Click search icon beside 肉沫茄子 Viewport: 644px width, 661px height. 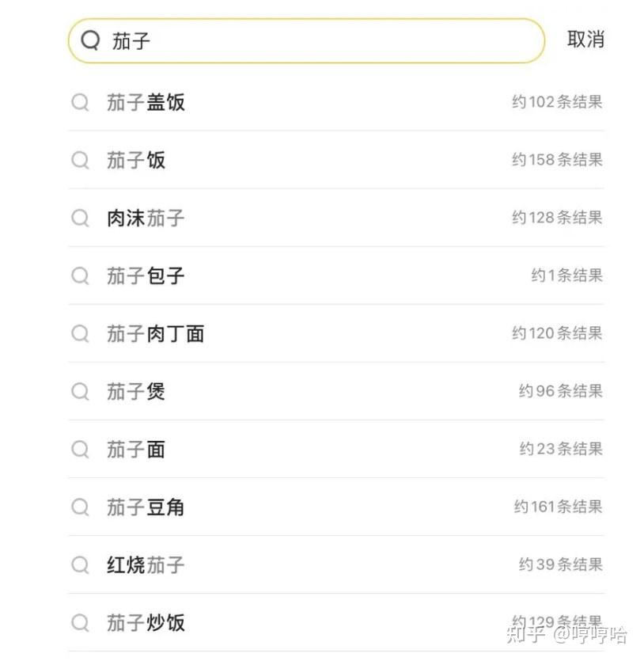click(81, 218)
